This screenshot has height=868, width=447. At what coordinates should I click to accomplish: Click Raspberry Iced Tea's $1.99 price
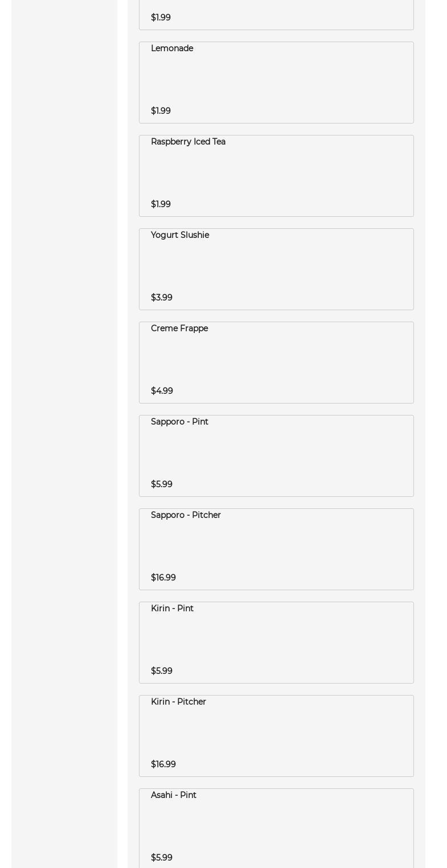[x=161, y=204]
